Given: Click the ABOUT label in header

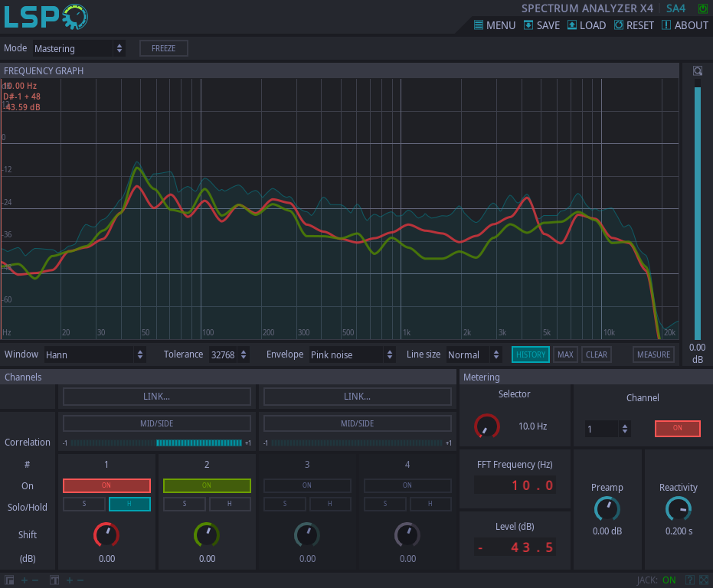Looking at the screenshot, I should click(691, 25).
